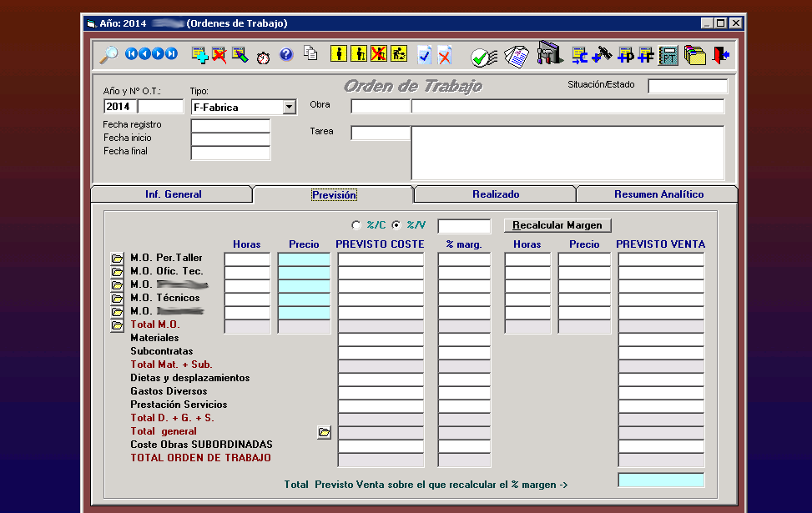
Task: Open help with the question mark icon
Action: [286, 54]
